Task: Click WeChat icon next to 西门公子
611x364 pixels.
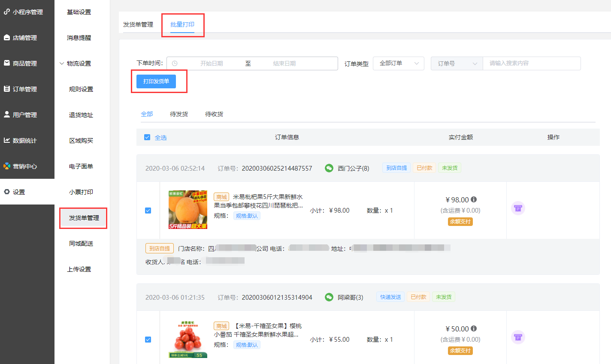Action: click(329, 168)
